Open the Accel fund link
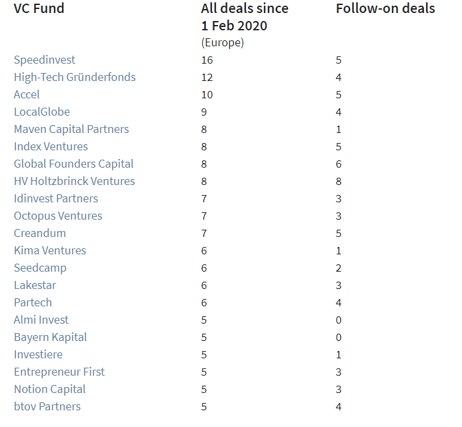The width and height of the screenshot is (462, 427). (x=27, y=95)
